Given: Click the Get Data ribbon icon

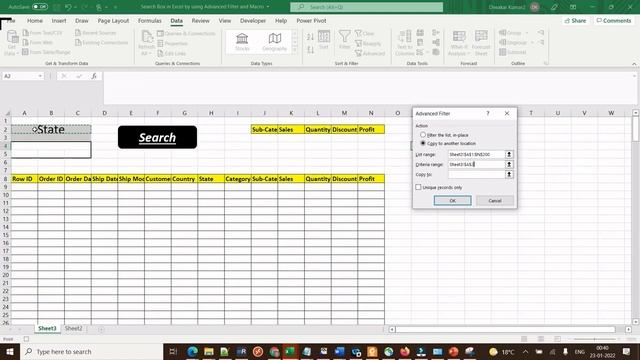Looking at the screenshot, I should (12, 42).
